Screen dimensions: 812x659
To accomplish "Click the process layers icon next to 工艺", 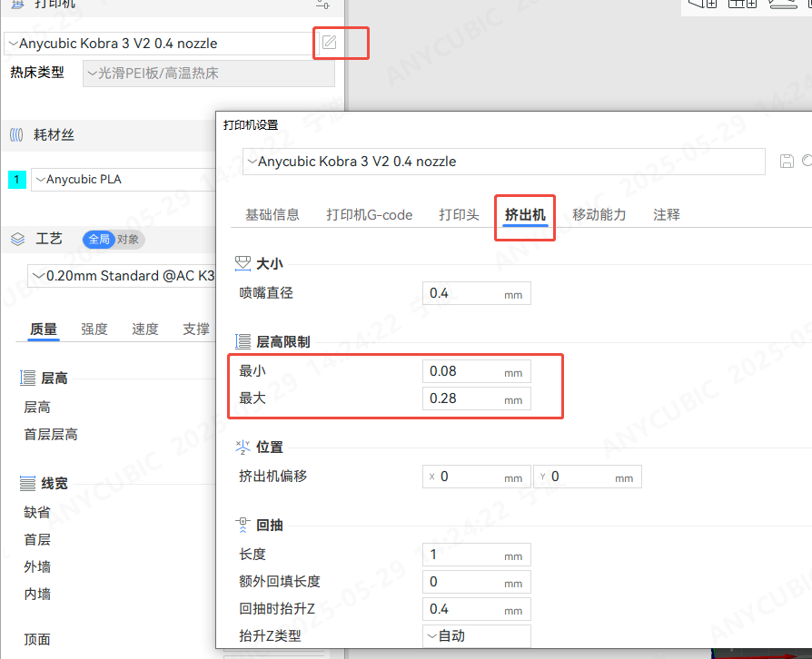I will [x=17, y=239].
